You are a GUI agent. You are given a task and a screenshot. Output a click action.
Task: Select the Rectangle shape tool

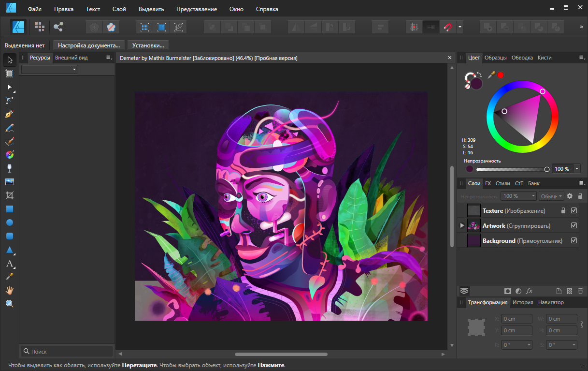(10, 209)
